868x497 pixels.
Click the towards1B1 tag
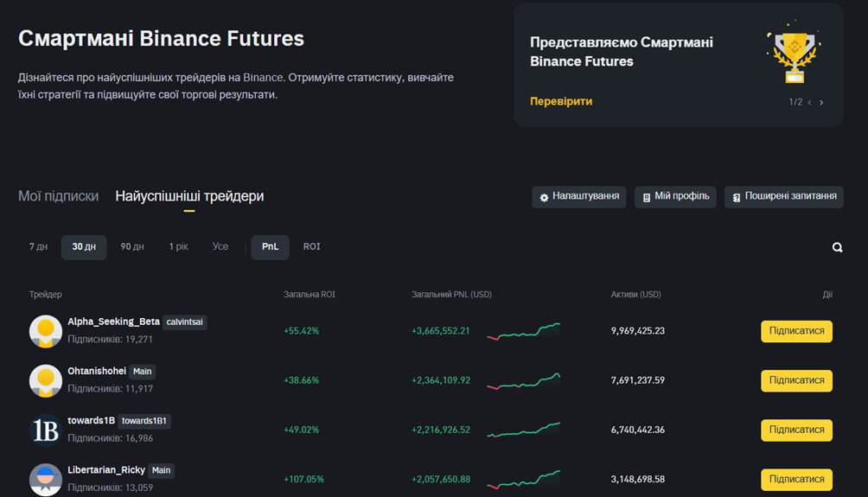[144, 421]
